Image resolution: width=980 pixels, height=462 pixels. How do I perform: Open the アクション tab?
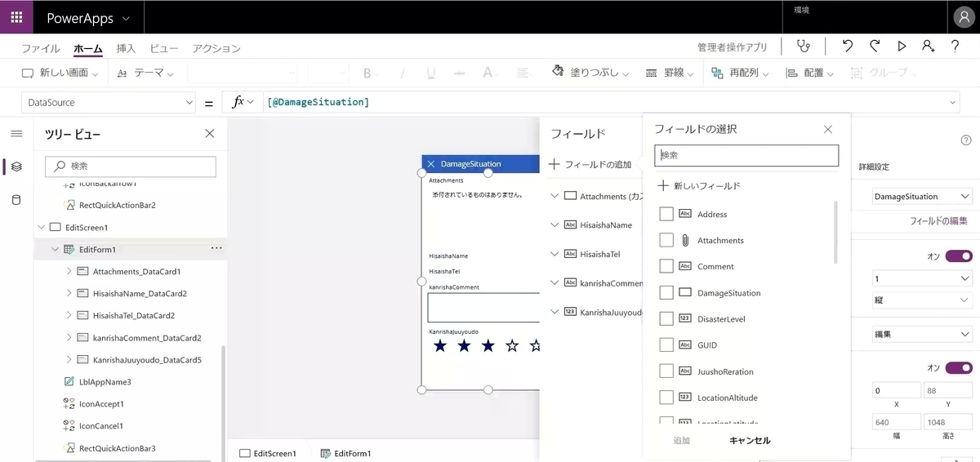216,49
